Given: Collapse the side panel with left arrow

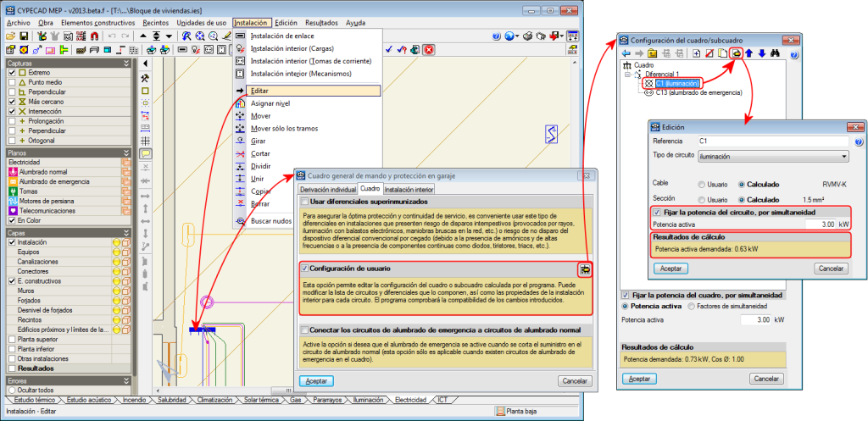Looking at the screenshot, I should (146, 63).
